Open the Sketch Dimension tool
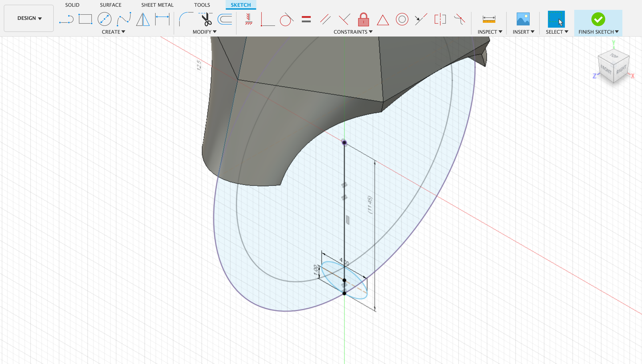Screen dimensions: 642x364 [x=162, y=19]
